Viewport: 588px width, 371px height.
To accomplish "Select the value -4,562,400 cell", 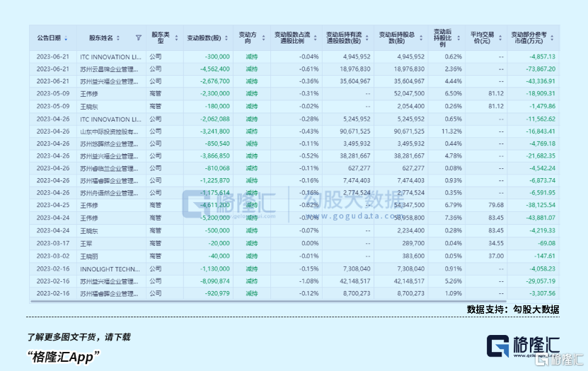I will tap(215, 69).
